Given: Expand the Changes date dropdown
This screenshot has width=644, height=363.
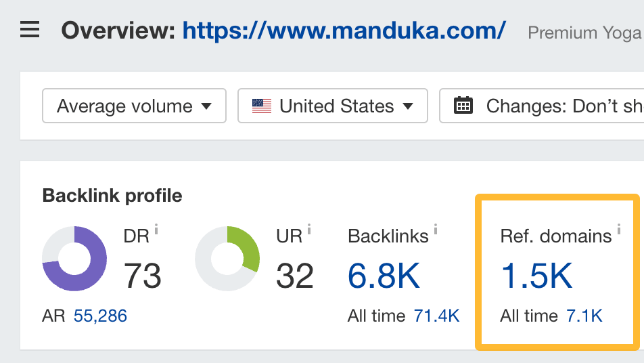Looking at the screenshot, I should 541,106.
